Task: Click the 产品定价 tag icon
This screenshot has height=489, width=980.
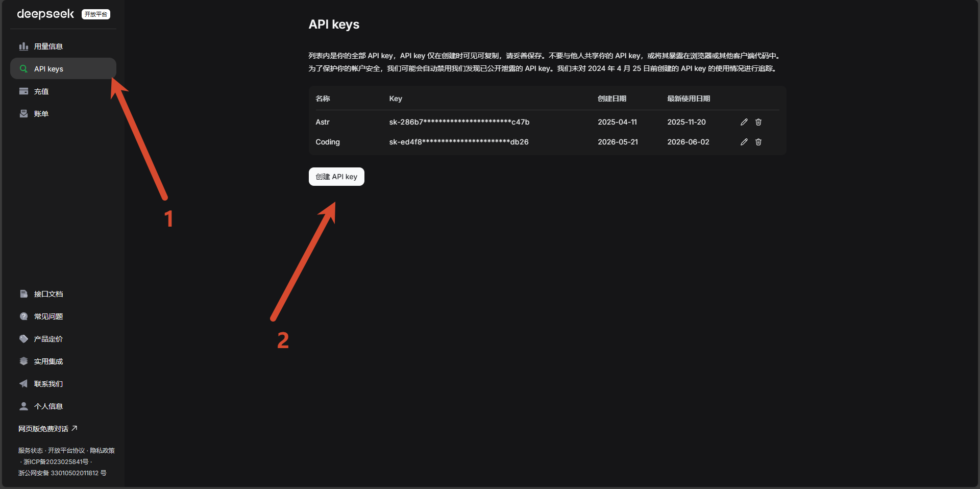Action: 23,339
